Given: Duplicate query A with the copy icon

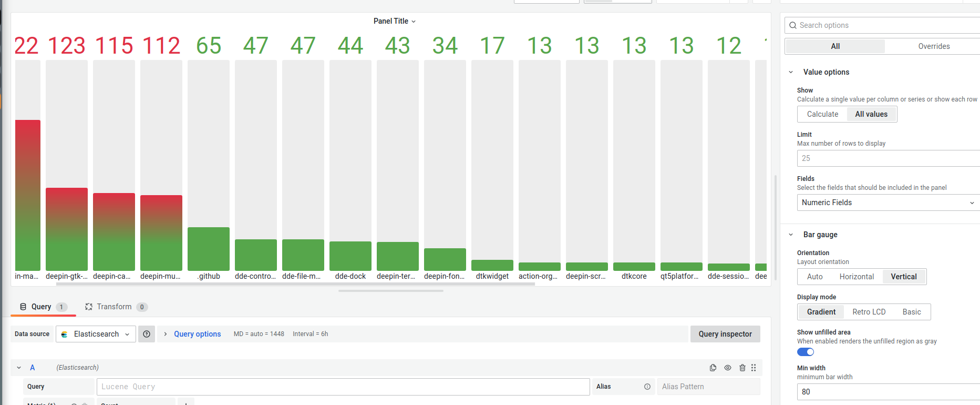Looking at the screenshot, I should 713,368.
